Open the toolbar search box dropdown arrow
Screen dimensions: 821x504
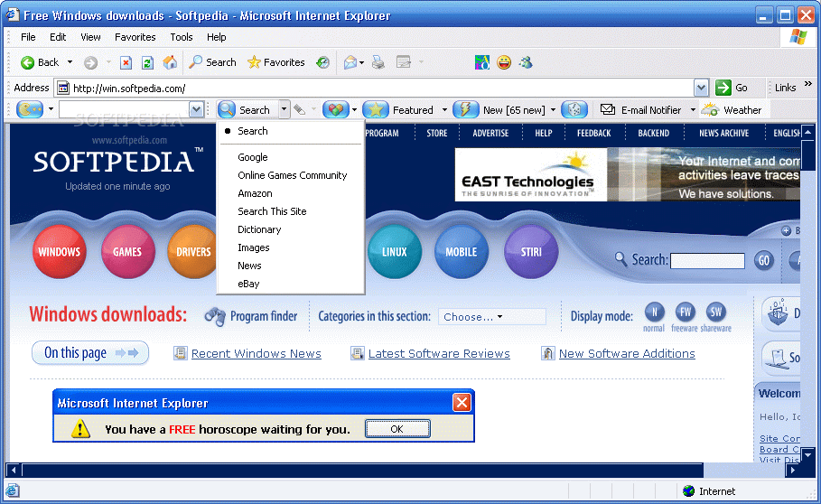point(196,109)
